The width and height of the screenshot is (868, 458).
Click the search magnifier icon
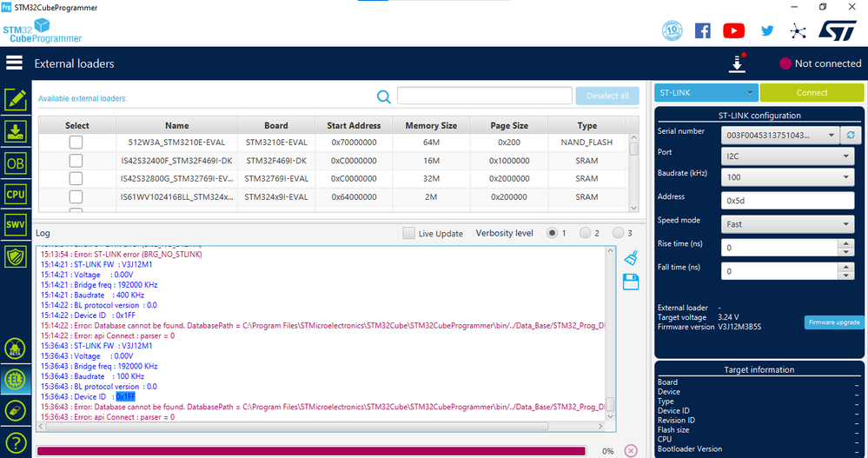click(x=384, y=97)
